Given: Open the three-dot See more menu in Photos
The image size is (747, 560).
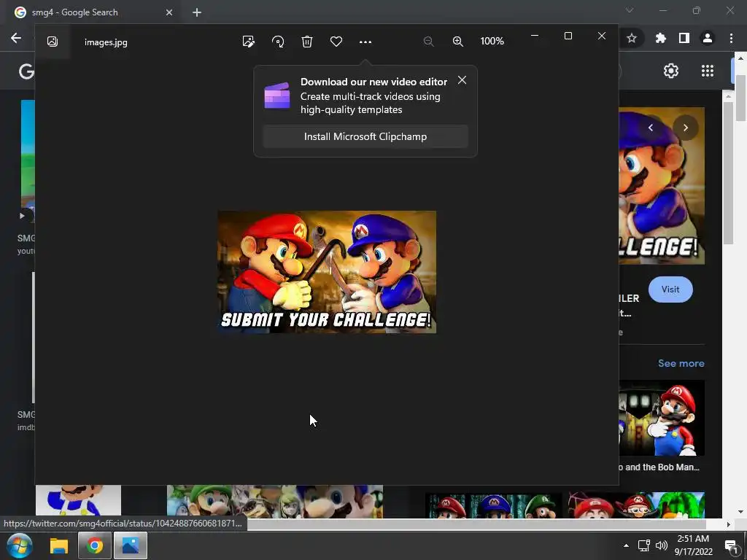Looking at the screenshot, I should [x=365, y=42].
